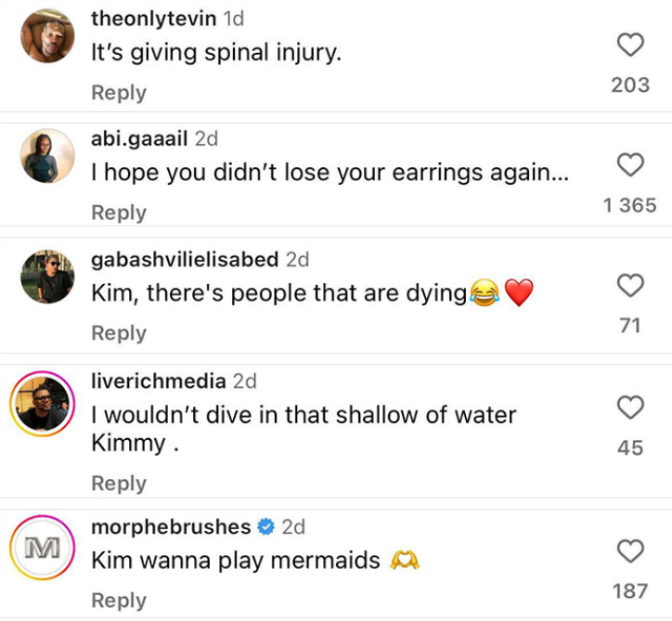View gabashvilielisabed's profile photo
672x621 pixels.
coord(47,276)
